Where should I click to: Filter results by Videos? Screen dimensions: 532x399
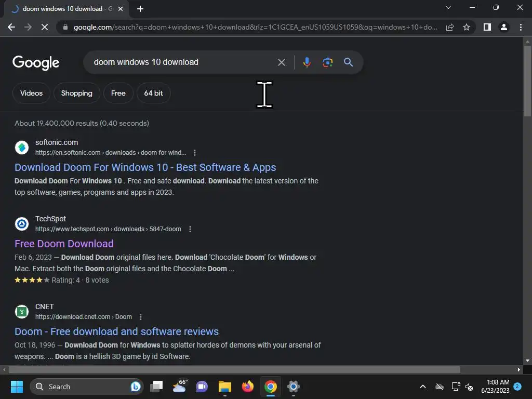(x=31, y=93)
